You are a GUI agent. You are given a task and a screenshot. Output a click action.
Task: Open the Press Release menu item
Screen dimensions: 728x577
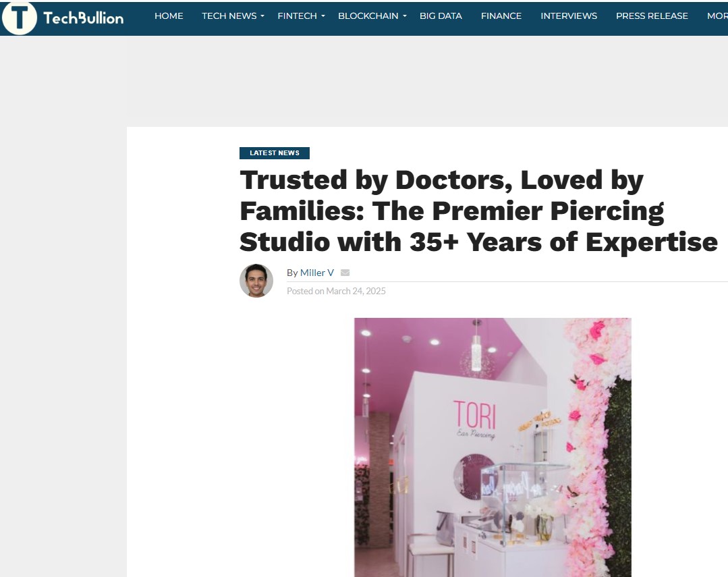point(652,16)
